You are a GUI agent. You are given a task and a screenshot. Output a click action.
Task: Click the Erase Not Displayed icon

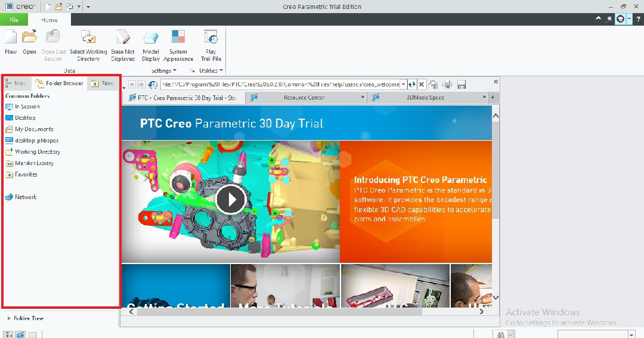pos(123,38)
